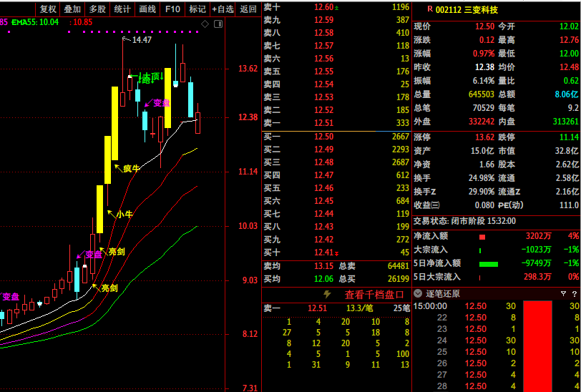Click the 净流入额 3202万 row
This screenshot has width=581, height=392.
pos(496,236)
